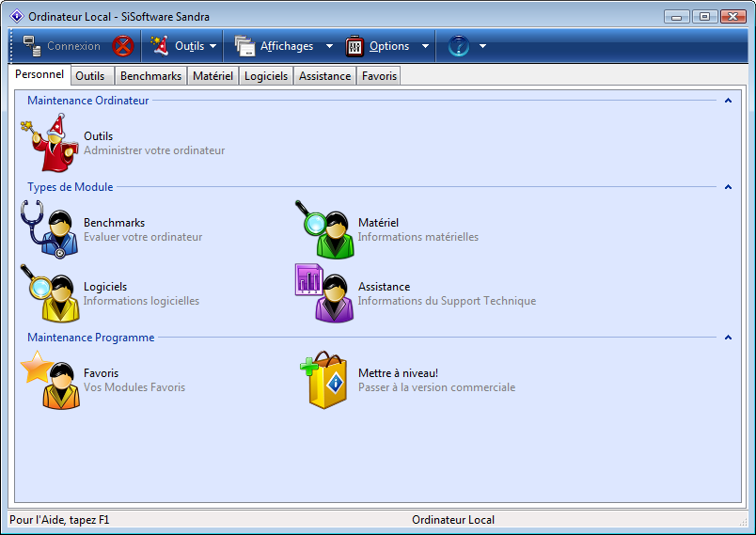756x535 pixels.
Task: Collapse the Maintenance Programme section
Action: pos(728,338)
